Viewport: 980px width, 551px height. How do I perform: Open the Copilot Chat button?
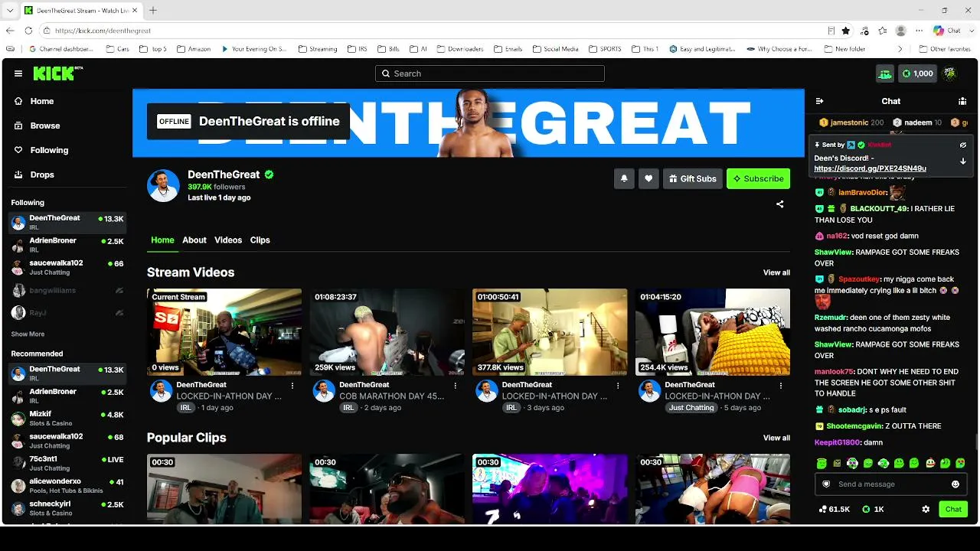947,31
